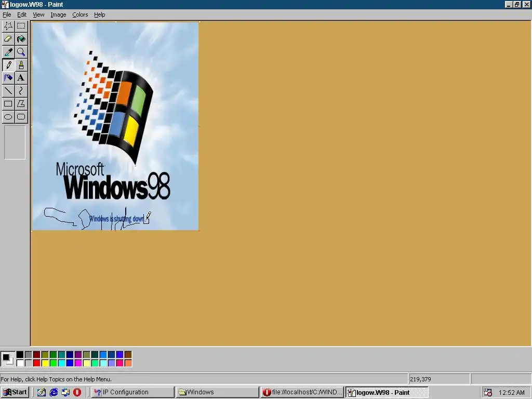Screen dimensions: 532x399
Task: Click the 'Windows is shutting down' text on canvas
Action: tap(116, 219)
